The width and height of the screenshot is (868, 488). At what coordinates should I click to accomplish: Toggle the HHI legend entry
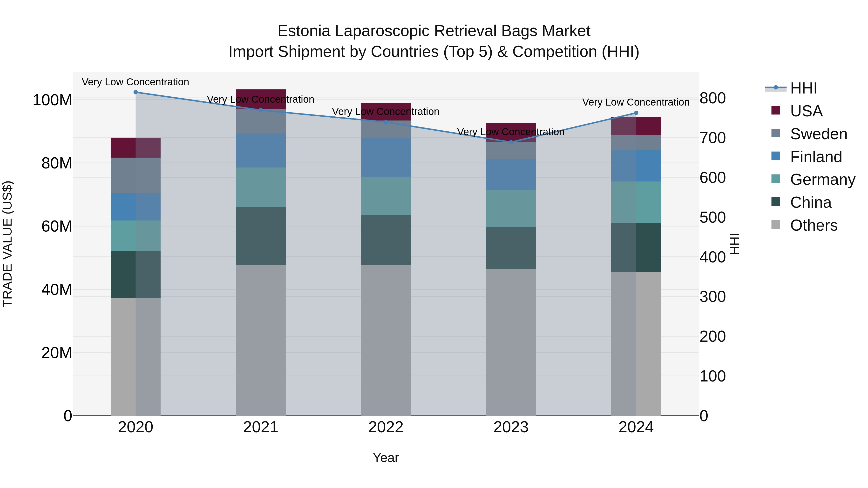point(791,88)
